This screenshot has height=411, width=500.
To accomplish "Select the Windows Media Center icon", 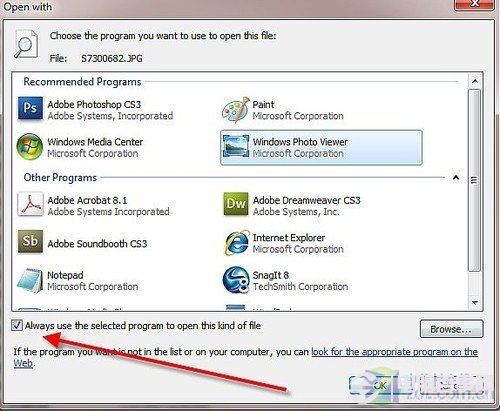I will [30, 146].
